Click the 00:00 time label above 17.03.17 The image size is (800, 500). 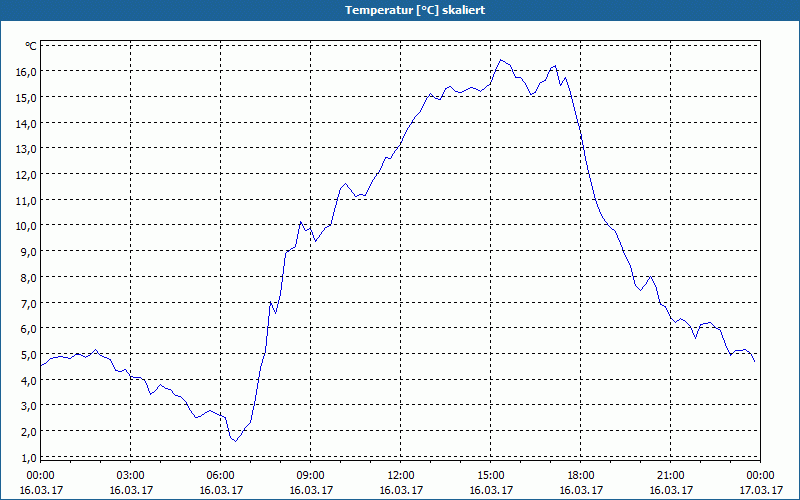pos(761,476)
